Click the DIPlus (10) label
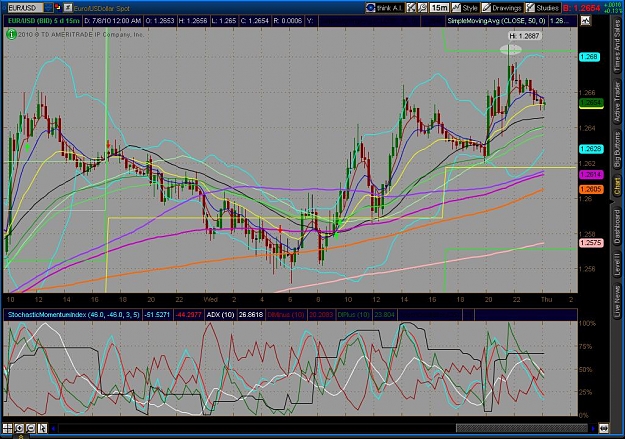The width and height of the screenshot is (625, 439). (x=353, y=315)
